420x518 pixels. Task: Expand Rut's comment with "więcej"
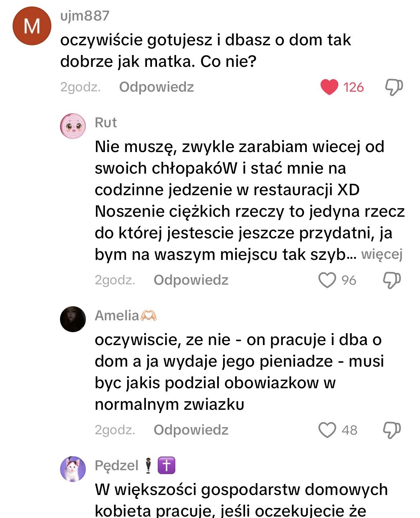pyautogui.click(x=382, y=255)
